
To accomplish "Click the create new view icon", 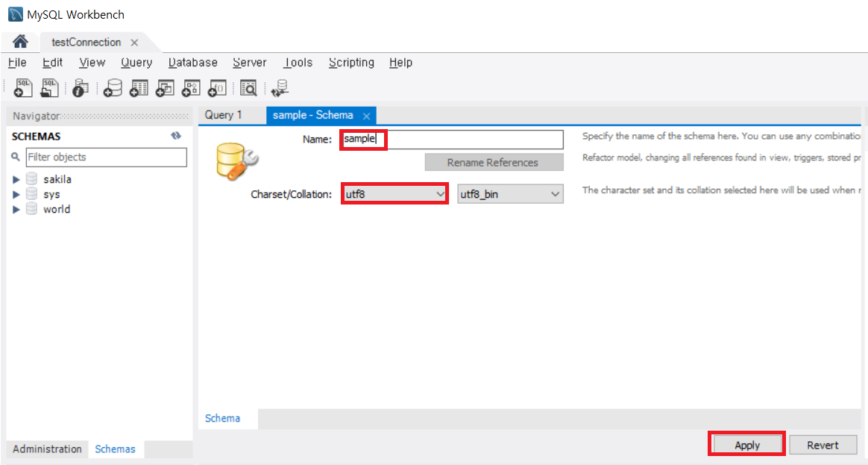I will (164, 87).
